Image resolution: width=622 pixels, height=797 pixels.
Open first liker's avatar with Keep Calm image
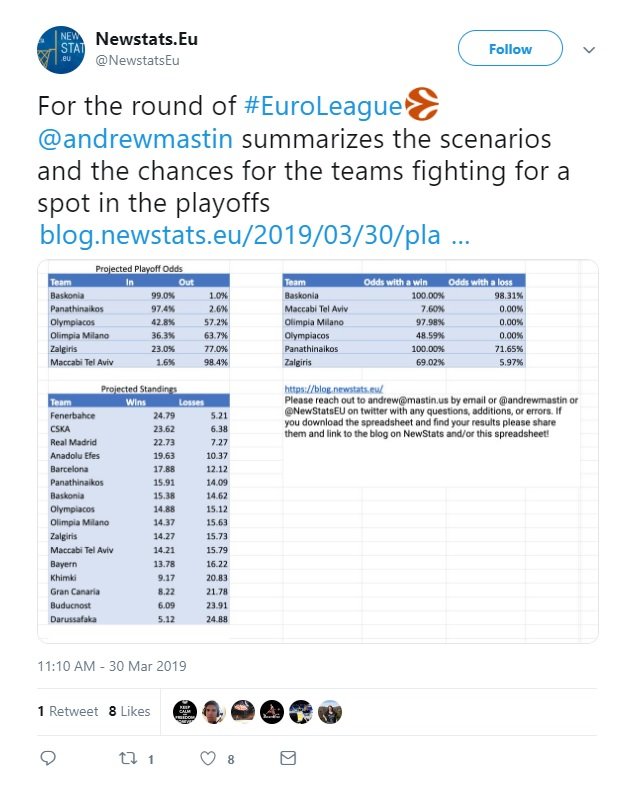(x=185, y=712)
